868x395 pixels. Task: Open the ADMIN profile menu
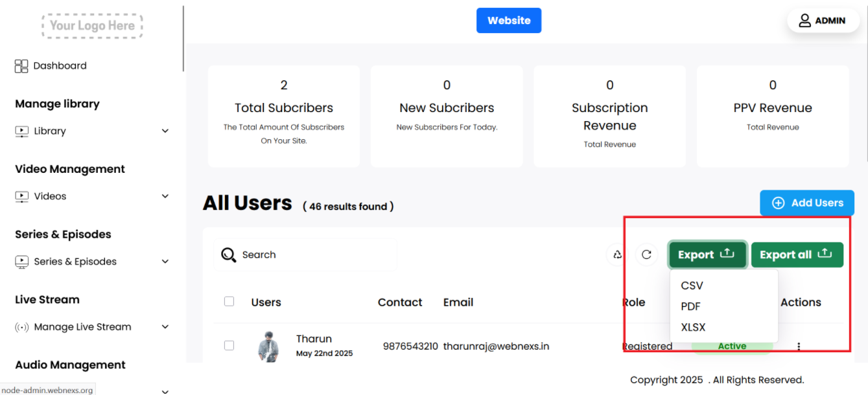(822, 21)
